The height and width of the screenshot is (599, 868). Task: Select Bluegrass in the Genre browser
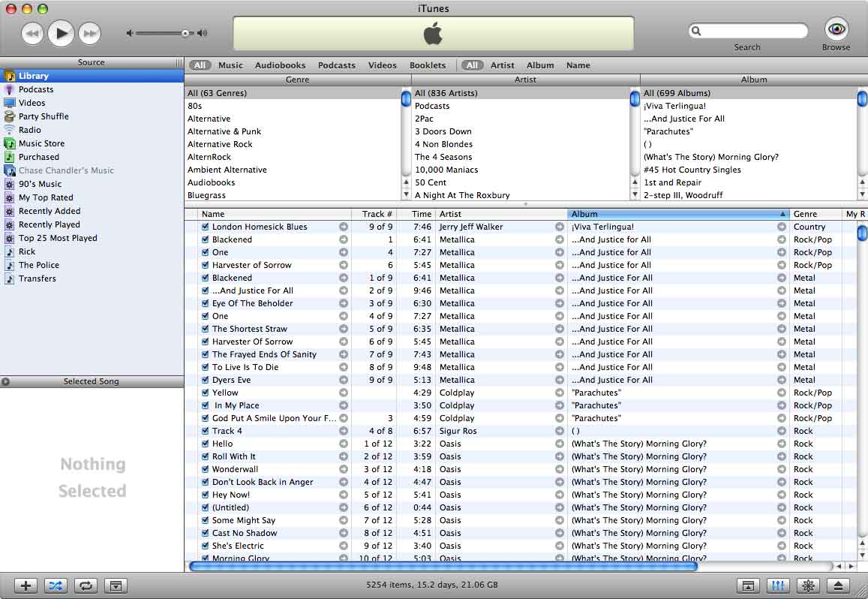coord(293,195)
